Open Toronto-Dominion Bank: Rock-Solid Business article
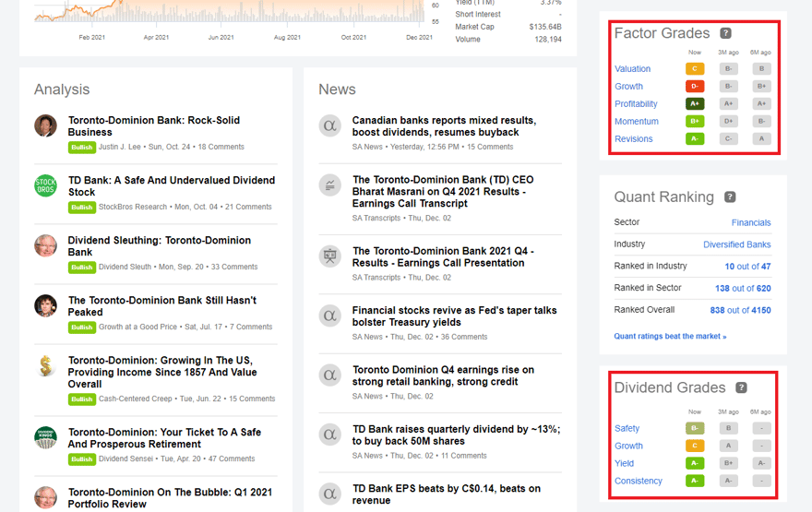The image size is (812, 512). [x=154, y=126]
